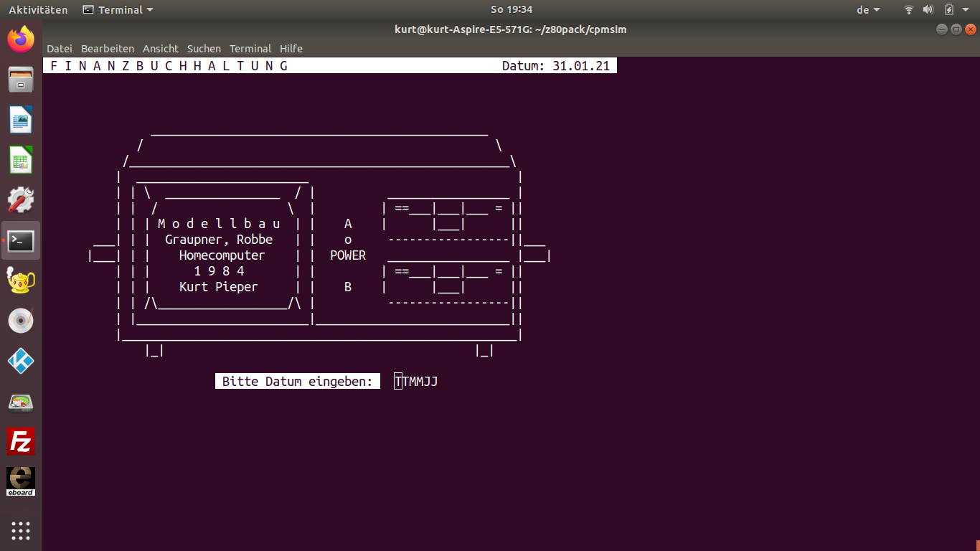Click the CD/DVD disc icon in the dock
The height and width of the screenshot is (551, 980).
[x=21, y=320]
